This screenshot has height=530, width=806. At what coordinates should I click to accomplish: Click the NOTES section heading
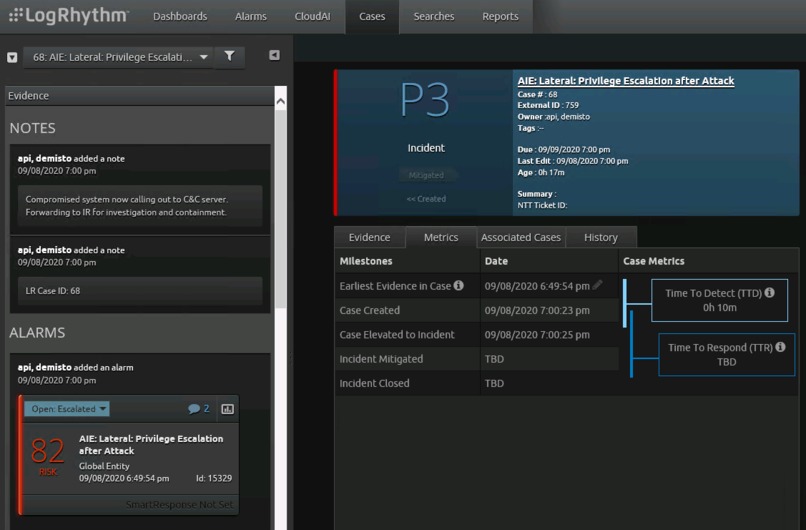point(32,128)
